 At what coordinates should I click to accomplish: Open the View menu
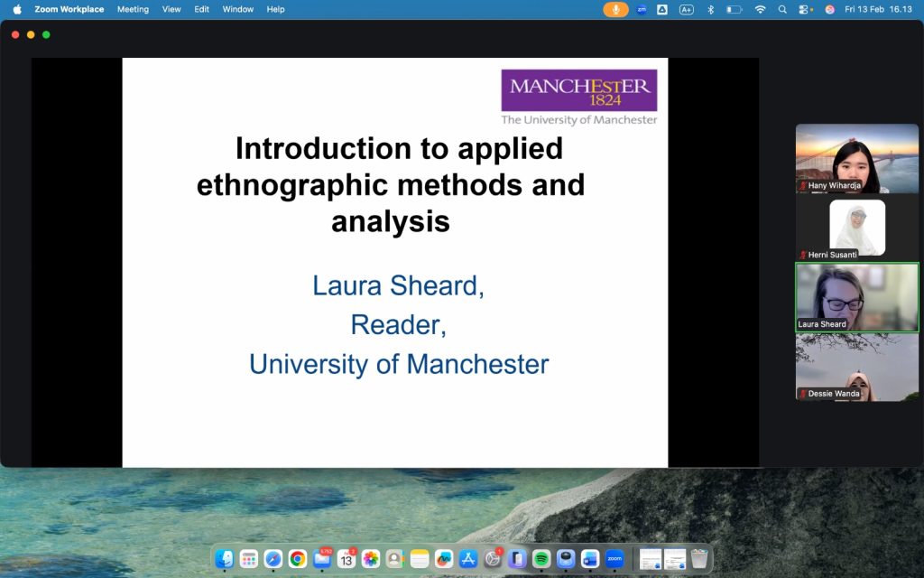tap(171, 9)
